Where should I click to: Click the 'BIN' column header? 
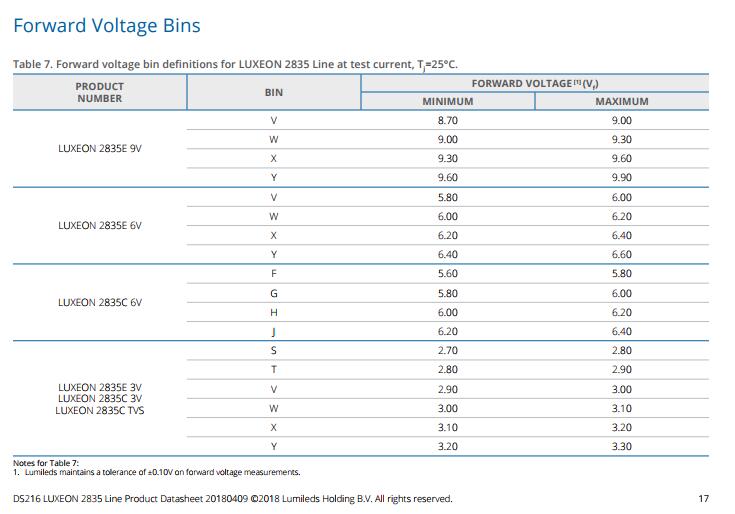pyautogui.click(x=274, y=92)
